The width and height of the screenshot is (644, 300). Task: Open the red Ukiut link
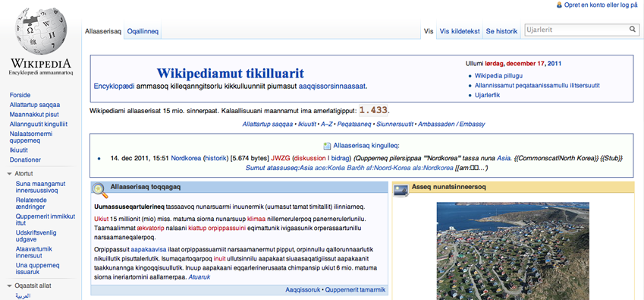point(101,219)
